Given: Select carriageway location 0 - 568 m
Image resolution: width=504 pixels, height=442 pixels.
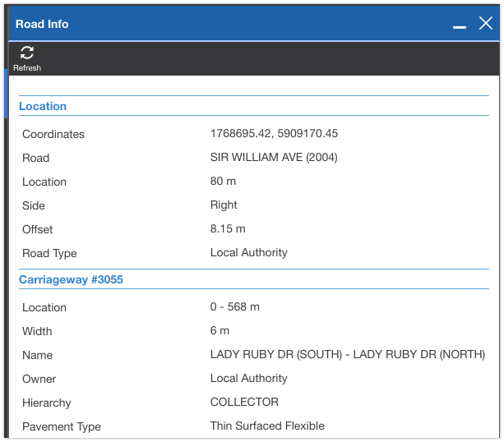Looking at the screenshot, I should pyautogui.click(x=235, y=306).
